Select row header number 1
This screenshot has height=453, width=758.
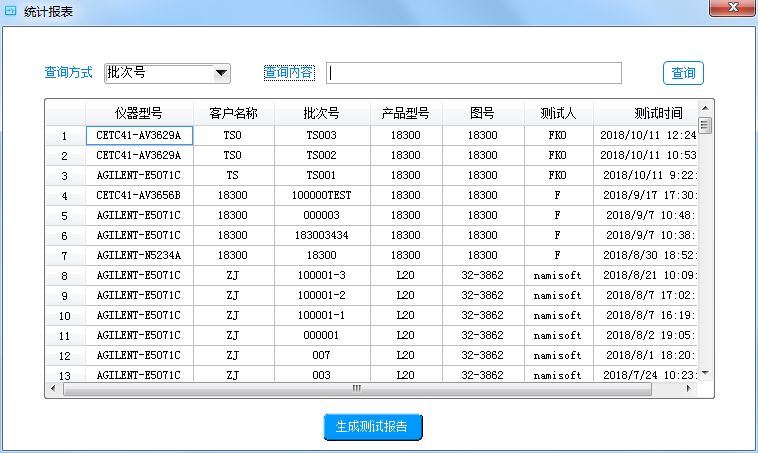[x=65, y=136]
